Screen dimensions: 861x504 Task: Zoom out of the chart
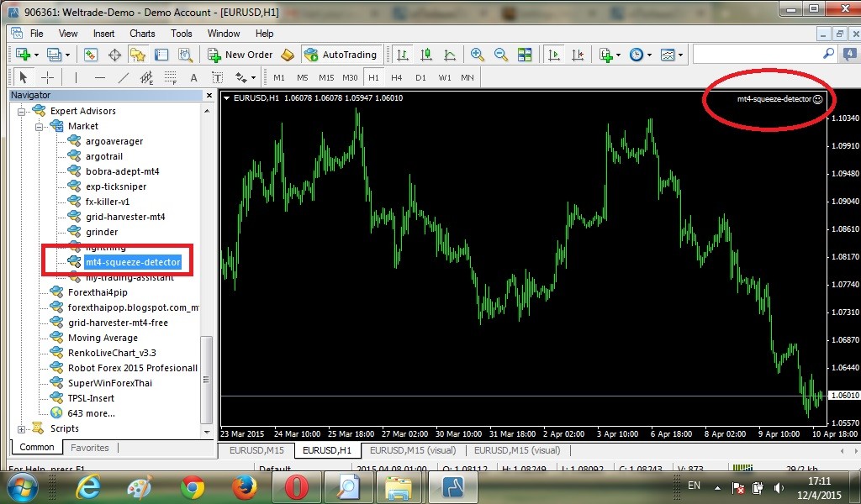501,55
